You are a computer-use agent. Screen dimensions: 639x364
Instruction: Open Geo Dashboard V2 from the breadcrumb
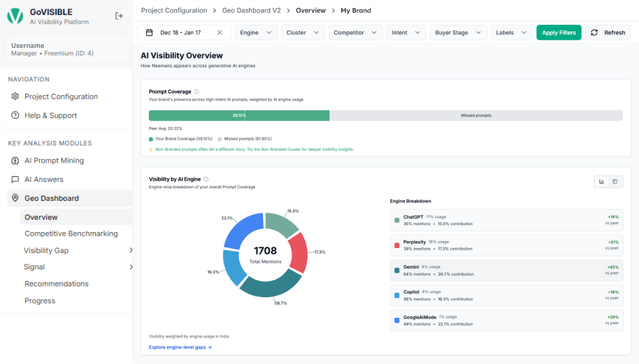point(251,10)
